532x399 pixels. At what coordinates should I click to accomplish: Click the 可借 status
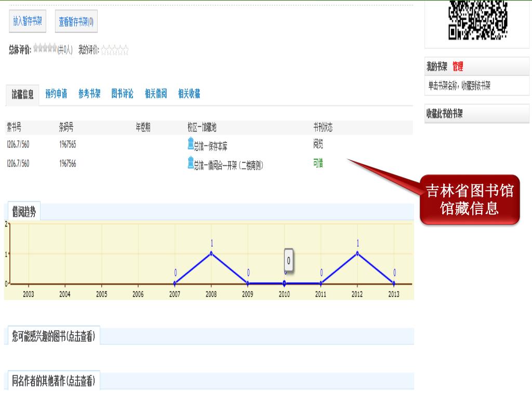point(318,164)
